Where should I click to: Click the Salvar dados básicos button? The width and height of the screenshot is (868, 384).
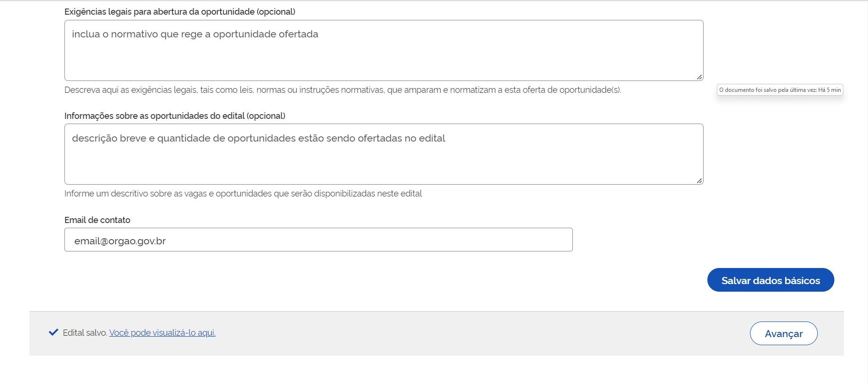pyautogui.click(x=770, y=280)
